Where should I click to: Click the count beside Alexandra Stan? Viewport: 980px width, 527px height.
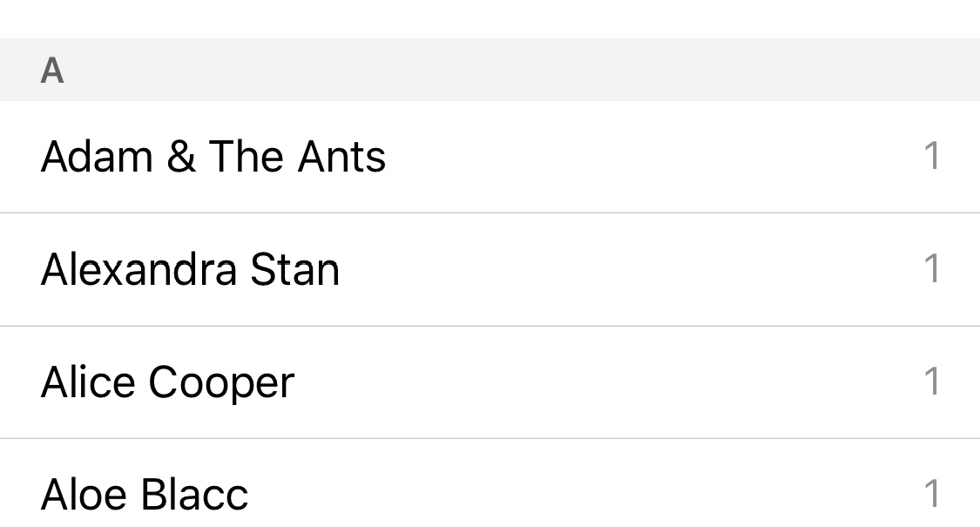click(x=931, y=269)
